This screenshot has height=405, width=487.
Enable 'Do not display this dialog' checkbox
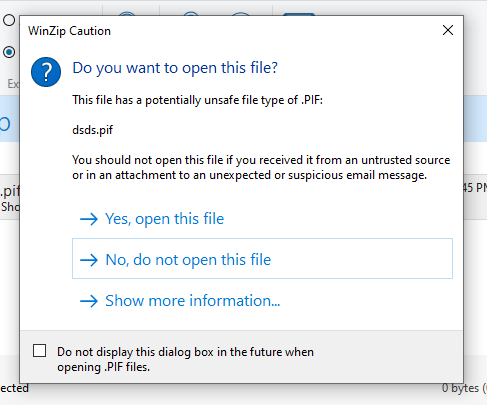(39, 351)
